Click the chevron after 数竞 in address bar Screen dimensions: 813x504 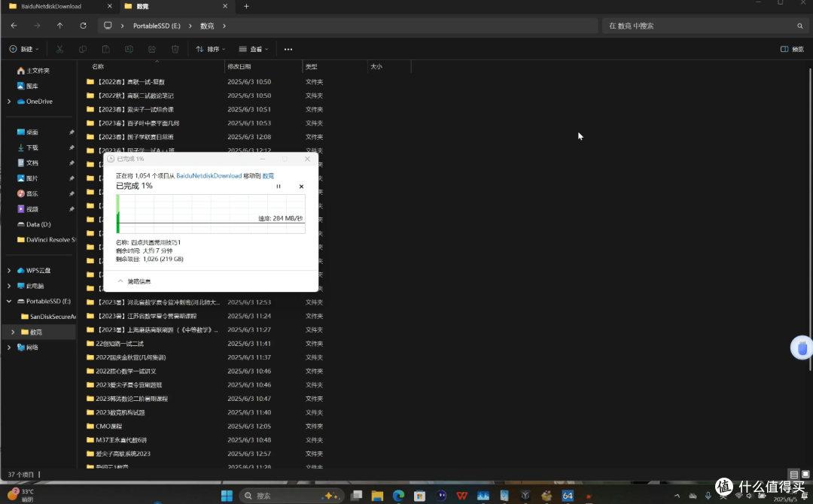tap(224, 26)
